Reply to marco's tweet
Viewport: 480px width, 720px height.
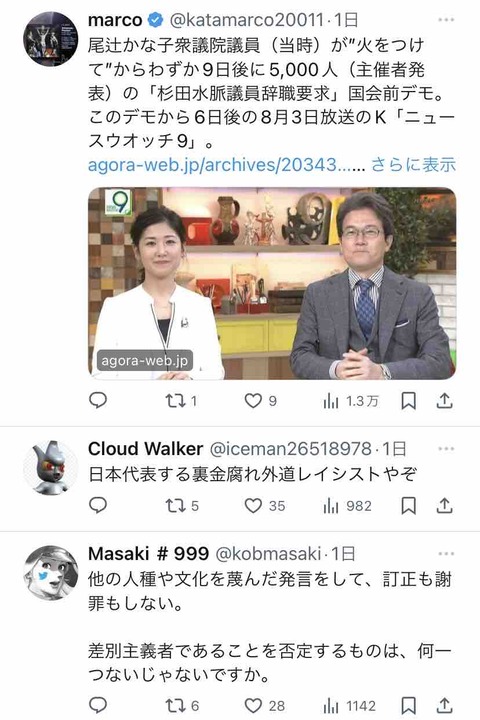tap(97, 400)
